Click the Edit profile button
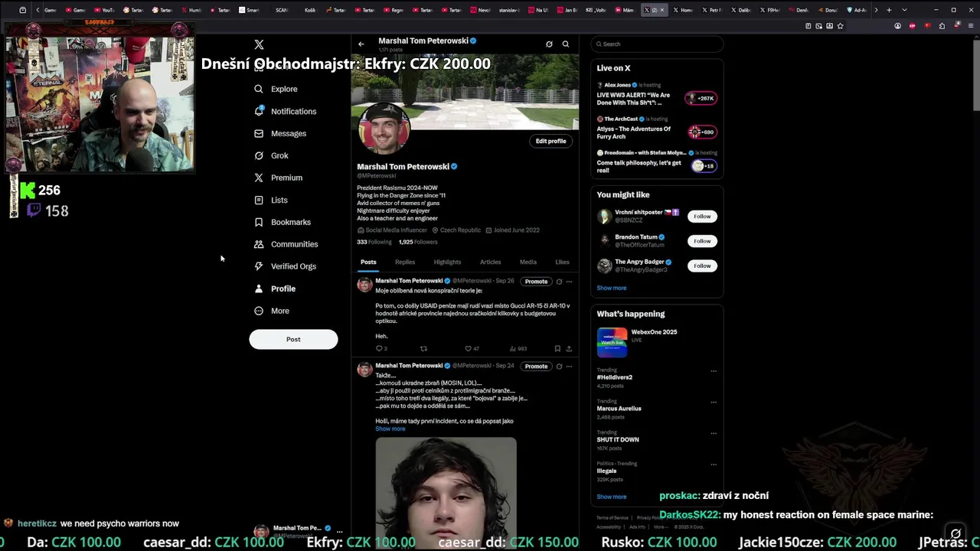This screenshot has width=980, height=551. [551, 141]
